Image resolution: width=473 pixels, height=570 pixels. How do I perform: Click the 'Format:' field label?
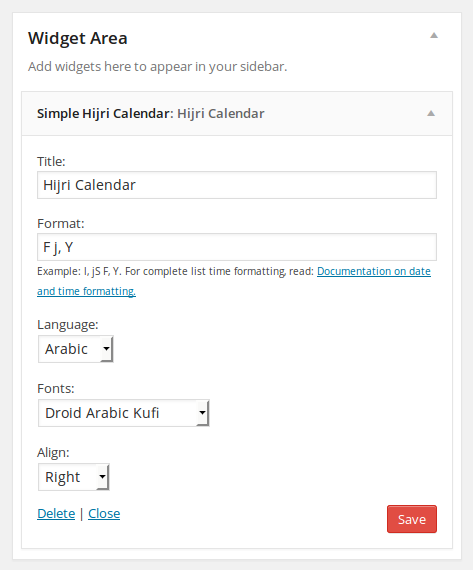(x=61, y=224)
